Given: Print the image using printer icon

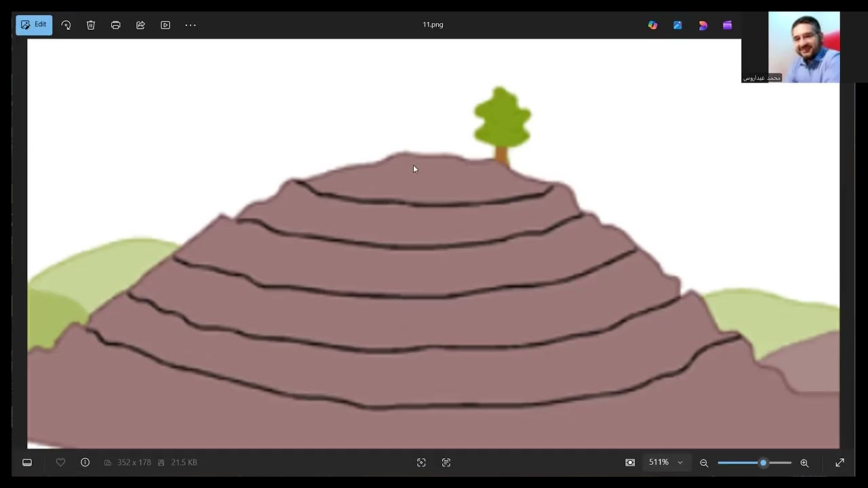Looking at the screenshot, I should (116, 25).
